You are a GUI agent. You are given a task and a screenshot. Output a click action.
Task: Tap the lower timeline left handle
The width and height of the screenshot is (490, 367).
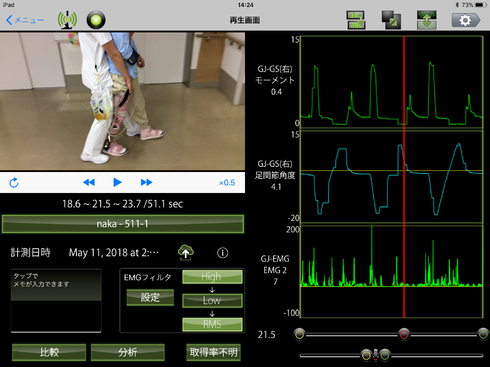click(x=366, y=355)
